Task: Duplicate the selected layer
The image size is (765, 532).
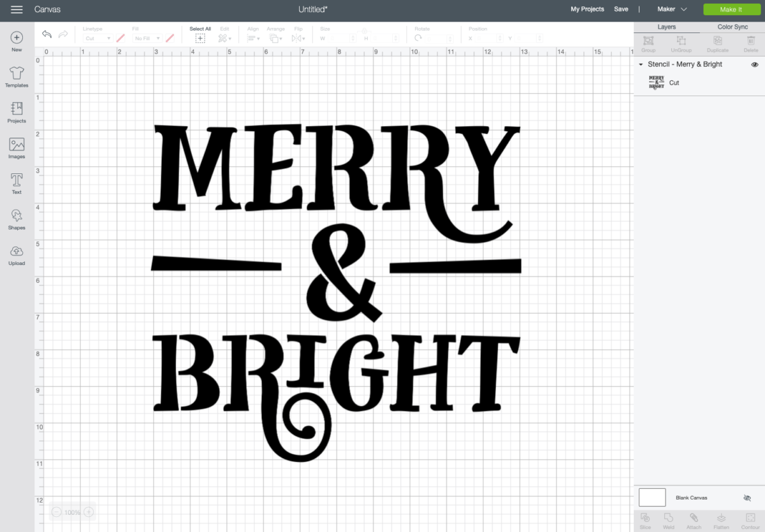Action: [x=717, y=43]
